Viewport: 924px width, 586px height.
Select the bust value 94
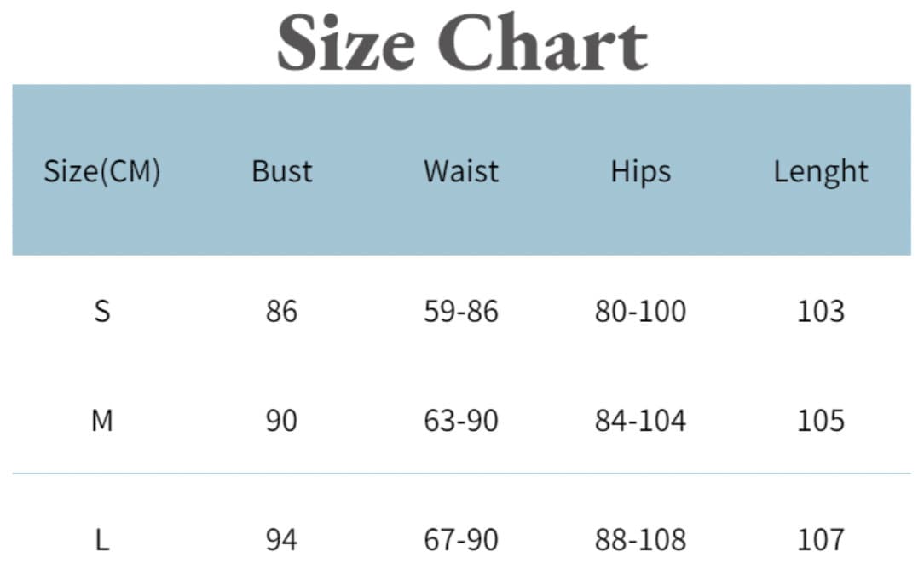pos(281,540)
